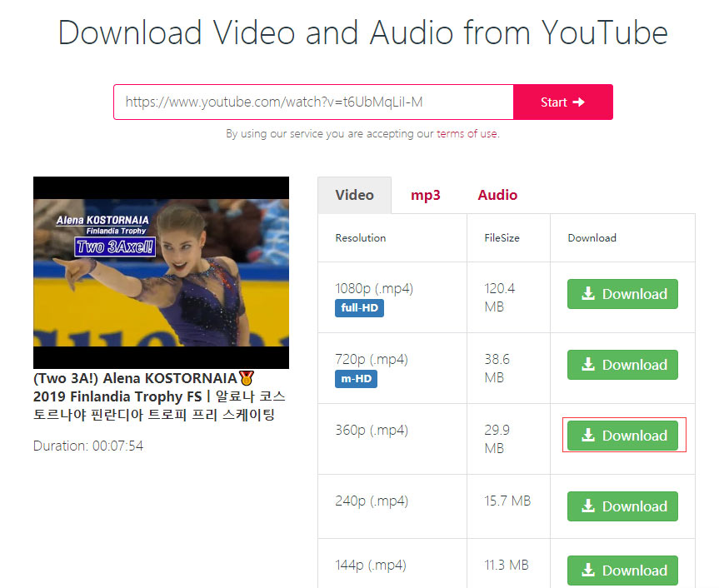Download the 38.6 MB 720p file

point(622,365)
